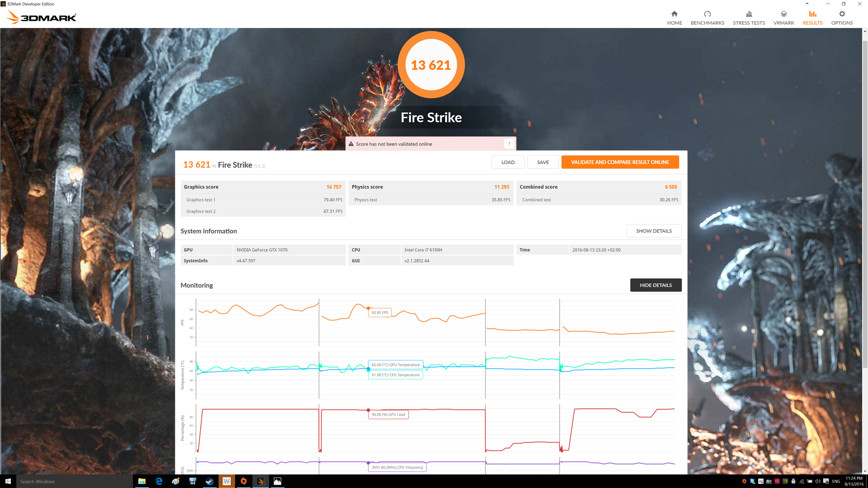Screen dimensions: 868x488
Task: Expand system information with SHOW DETAILS
Action: [654, 231]
